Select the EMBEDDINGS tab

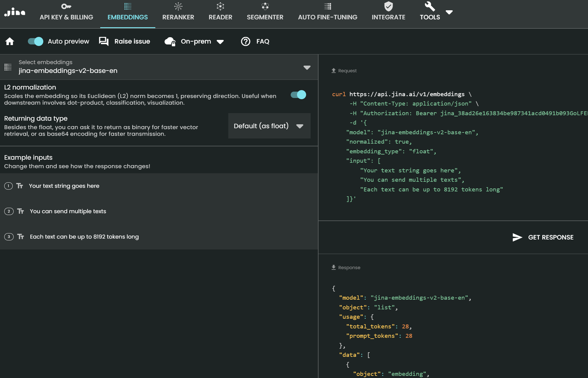point(128,14)
